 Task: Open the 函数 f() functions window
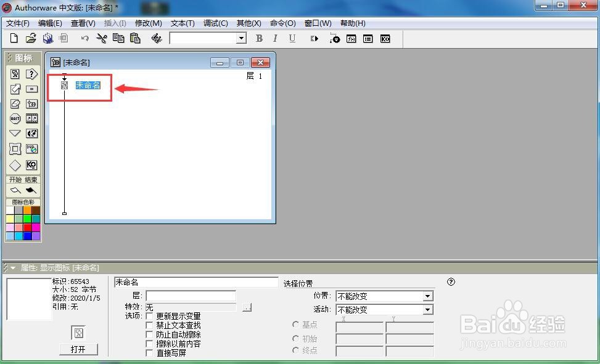[351, 38]
